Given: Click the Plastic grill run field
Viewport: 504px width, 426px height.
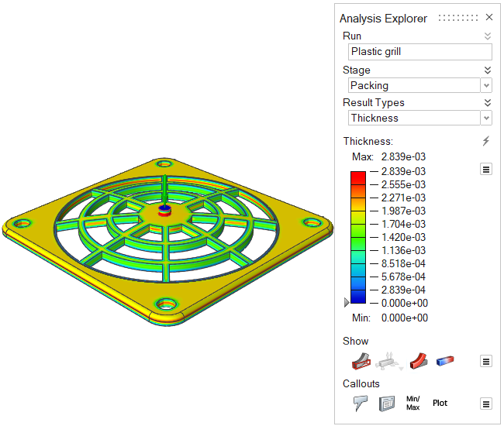Looking at the screenshot, I should (x=419, y=52).
